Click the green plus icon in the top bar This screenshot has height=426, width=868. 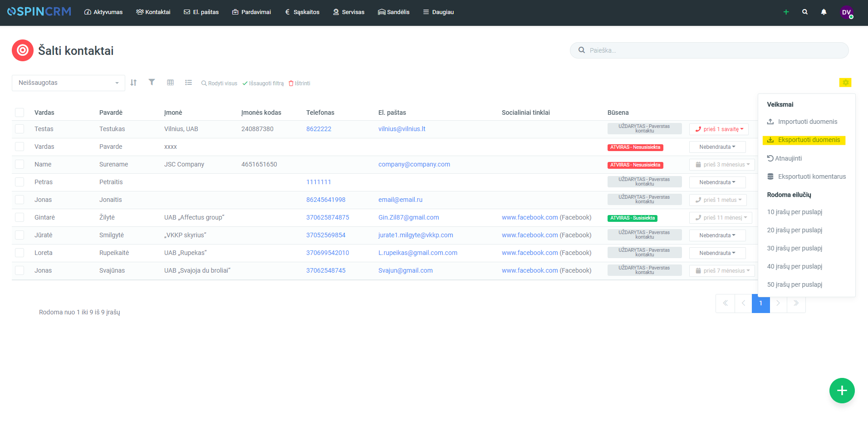[786, 12]
